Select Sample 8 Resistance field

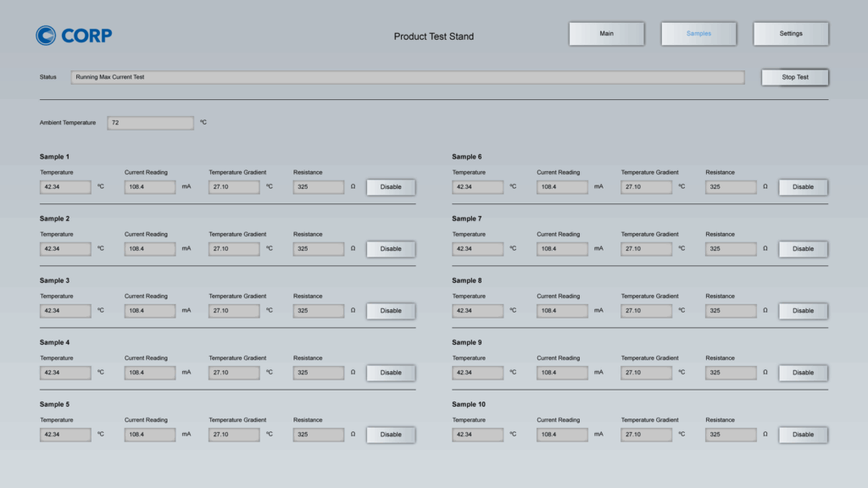[x=732, y=311]
